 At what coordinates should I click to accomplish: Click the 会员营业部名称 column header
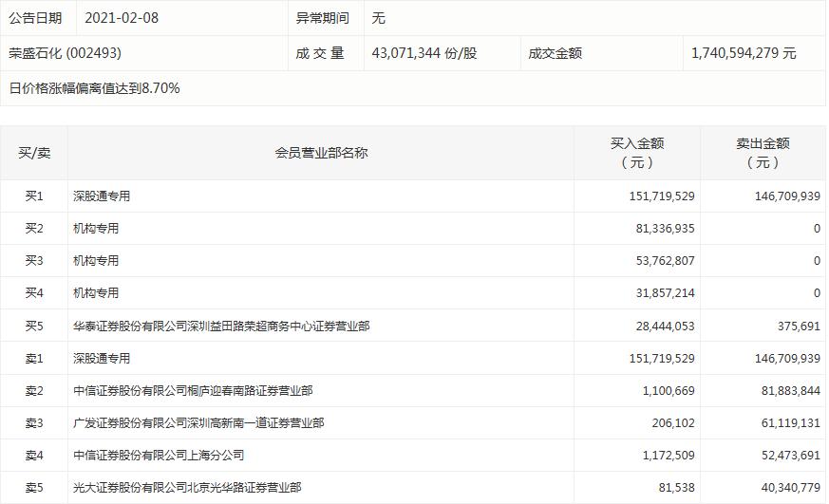point(321,153)
